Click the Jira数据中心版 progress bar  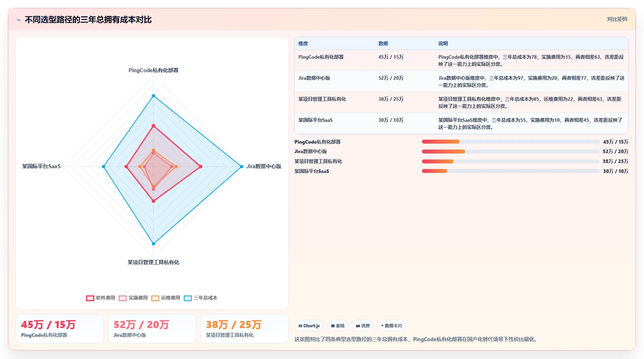(x=511, y=152)
